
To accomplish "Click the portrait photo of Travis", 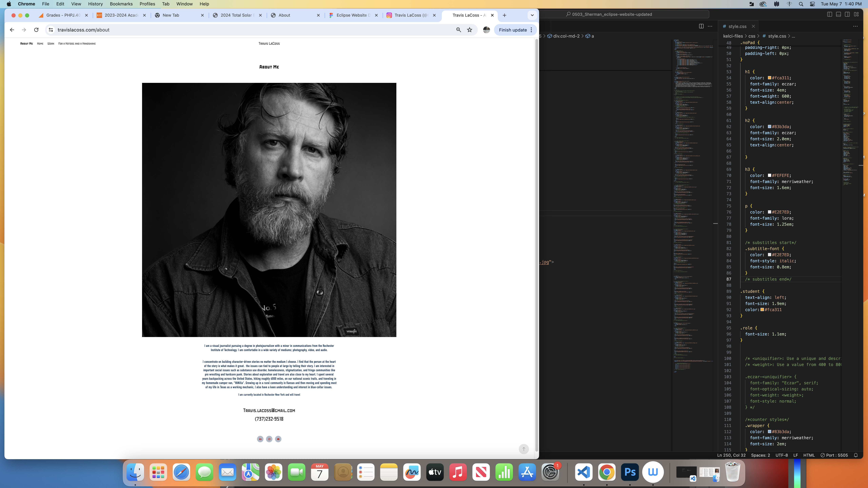I will (x=269, y=210).
